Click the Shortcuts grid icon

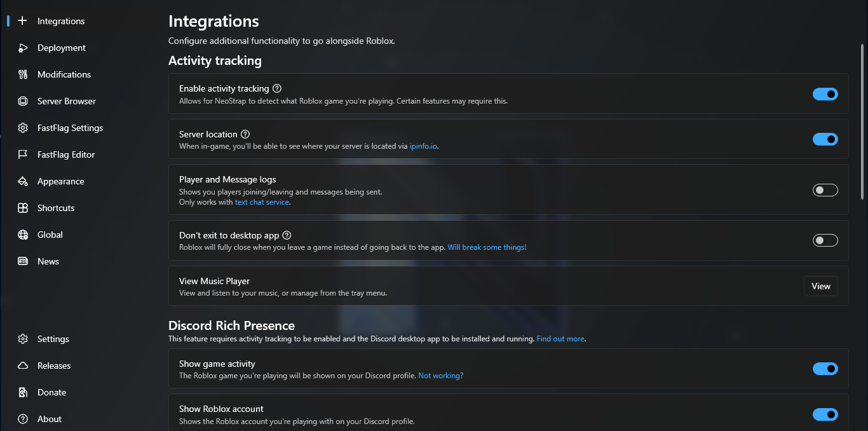coord(23,208)
